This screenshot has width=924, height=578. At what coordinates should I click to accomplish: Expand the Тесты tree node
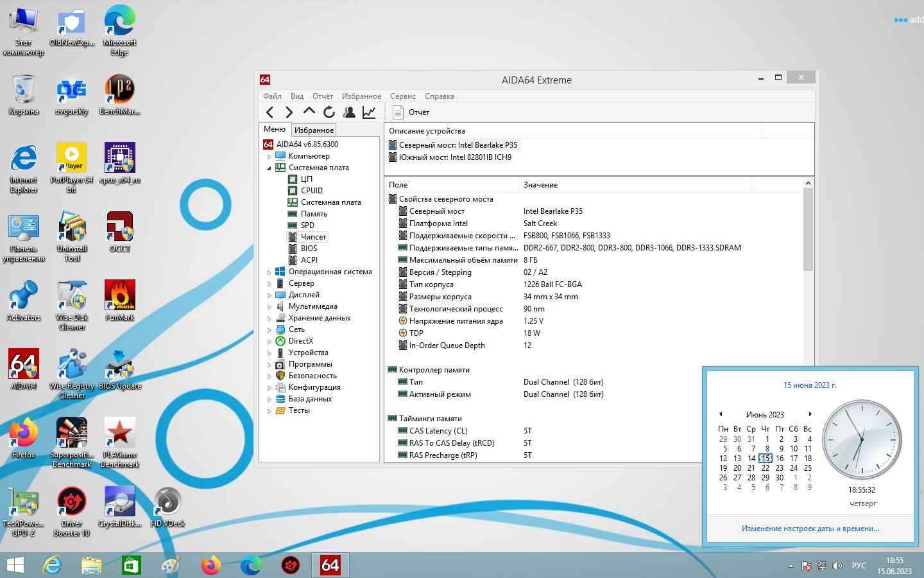[269, 410]
